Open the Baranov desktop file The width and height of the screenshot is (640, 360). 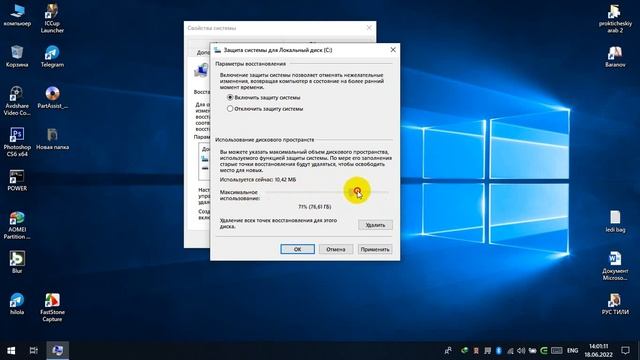[615, 56]
